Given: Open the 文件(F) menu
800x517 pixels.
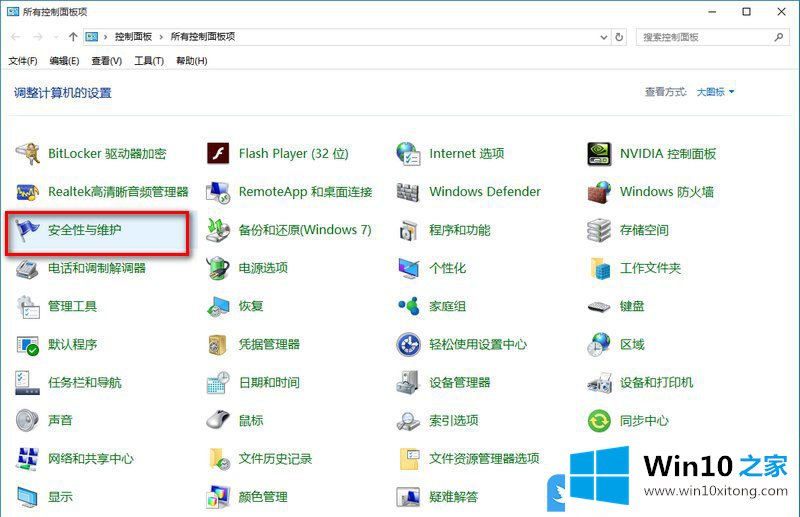Looking at the screenshot, I should 22,61.
